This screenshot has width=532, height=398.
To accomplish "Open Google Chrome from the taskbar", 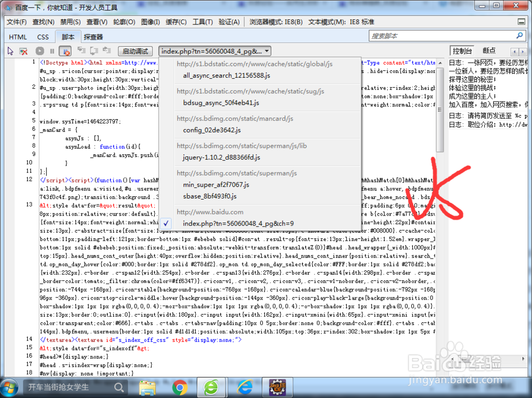I will (x=180, y=387).
